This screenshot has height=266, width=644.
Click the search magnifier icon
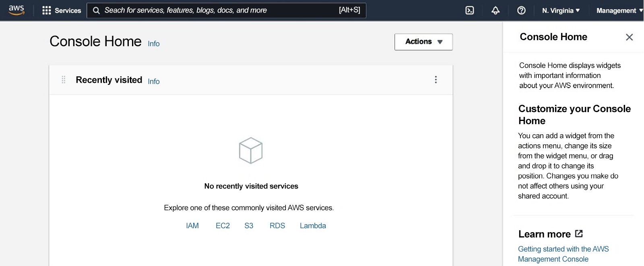(x=96, y=10)
